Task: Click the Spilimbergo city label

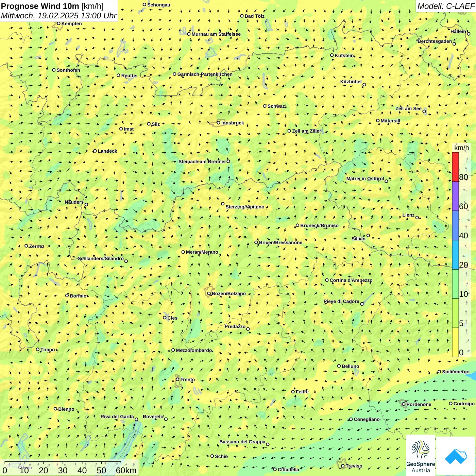Action: tap(456, 372)
